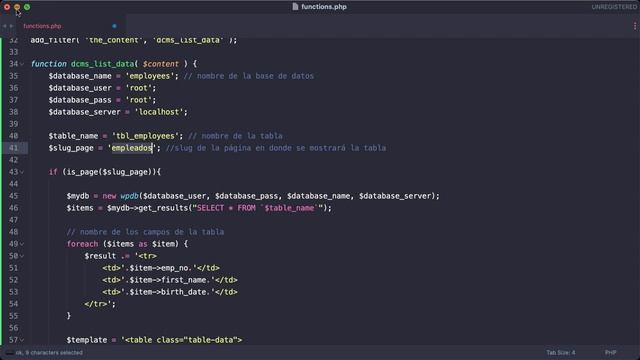Click $item->emp_no on line 51

pyautogui.click(x=160, y=268)
